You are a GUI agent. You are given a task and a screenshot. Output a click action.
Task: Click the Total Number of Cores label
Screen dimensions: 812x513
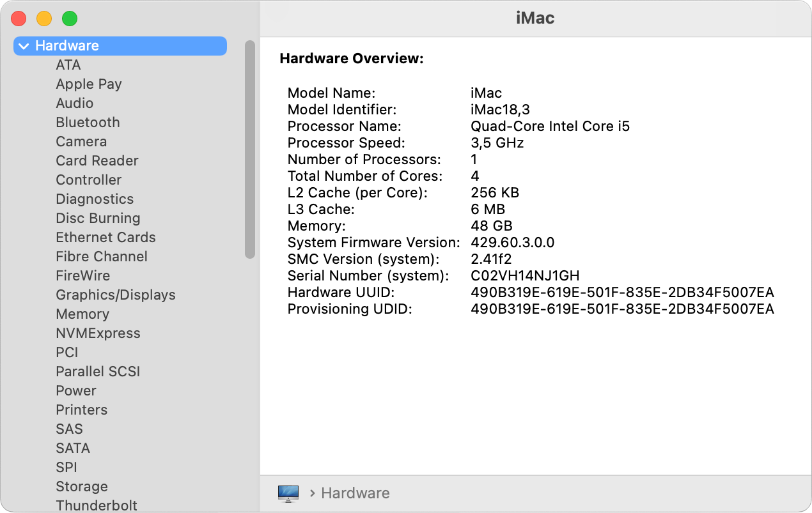[x=365, y=176]
